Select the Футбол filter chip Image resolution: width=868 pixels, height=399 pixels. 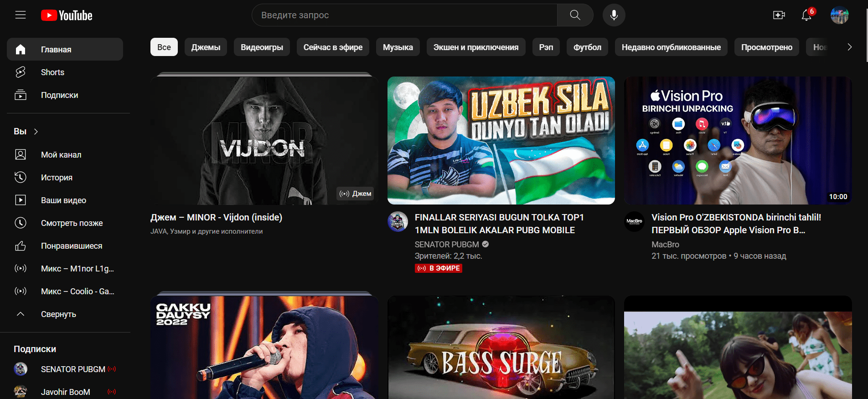point(587,47)
